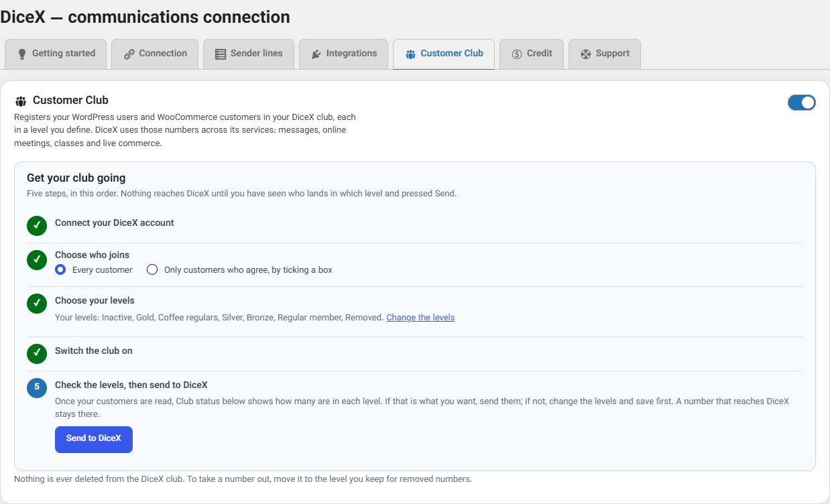Click the Your levels: Inactive, Gold list text

pyautogui.click(x=219, y=318)
